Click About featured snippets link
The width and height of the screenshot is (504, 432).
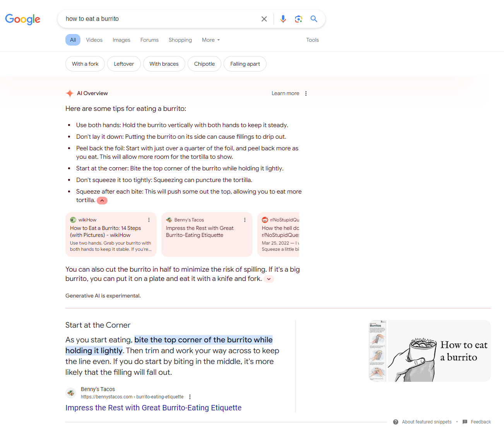427,422
